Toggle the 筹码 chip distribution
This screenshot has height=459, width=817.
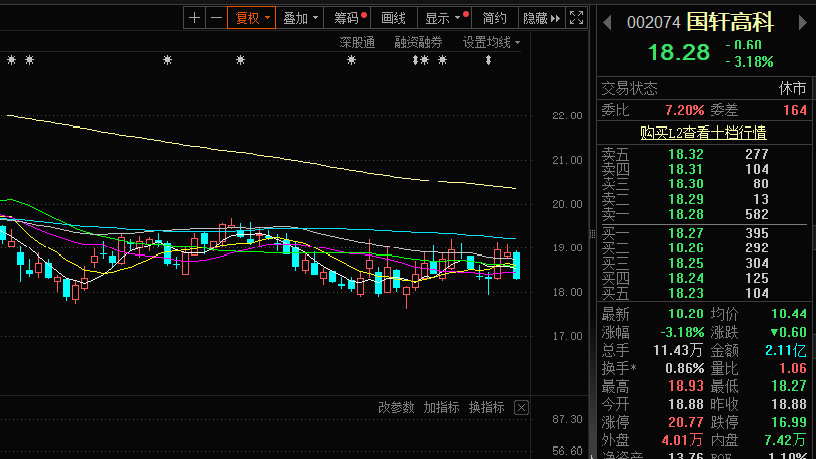[x=348, y=18]
